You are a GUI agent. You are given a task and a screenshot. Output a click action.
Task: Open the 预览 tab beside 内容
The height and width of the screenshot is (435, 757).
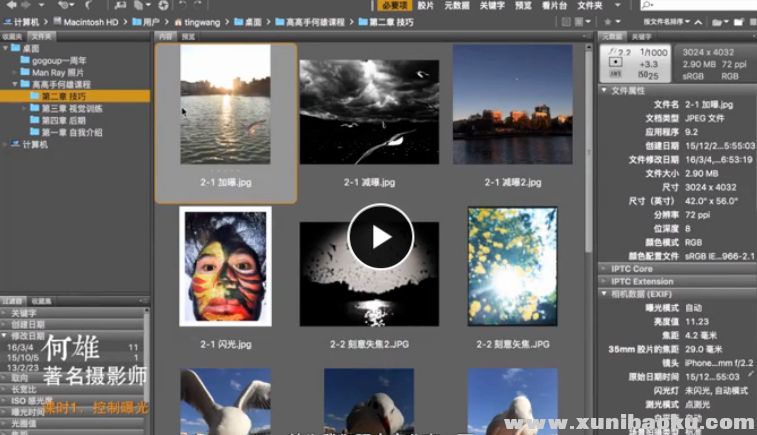[x=188, y=35]
